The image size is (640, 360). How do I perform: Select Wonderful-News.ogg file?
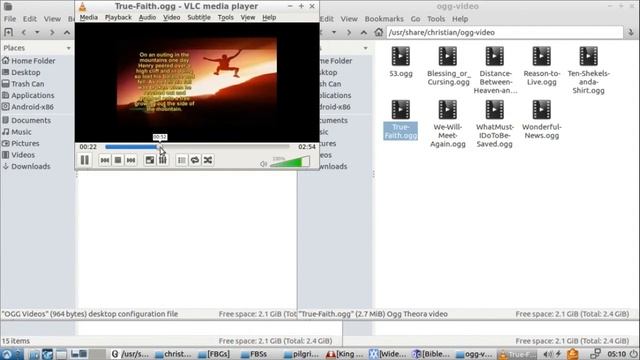pos(541,120)
